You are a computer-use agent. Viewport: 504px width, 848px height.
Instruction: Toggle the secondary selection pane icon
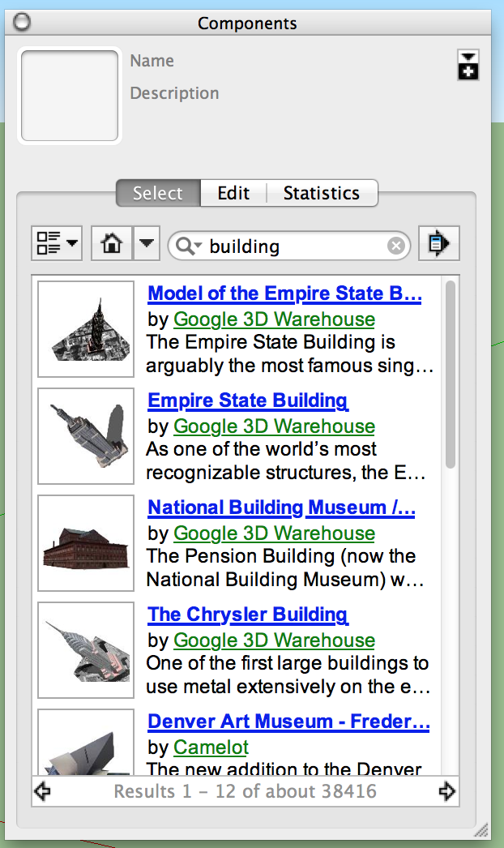pos(468,65)
